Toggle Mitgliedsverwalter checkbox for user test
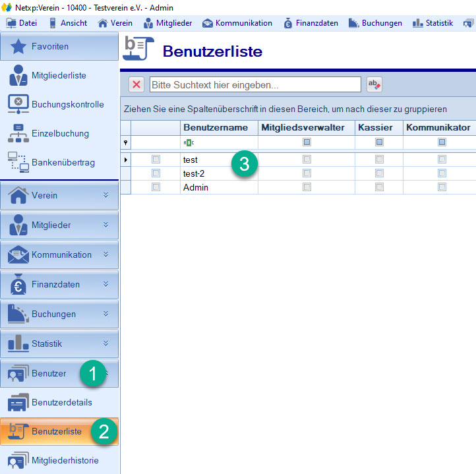The width and height of the screenshot is (476, 474). click(x=307, y=159)
